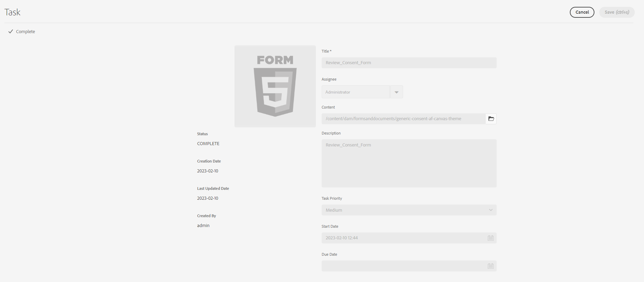Open the Content folder browse icon
The image size is (644, 282).
coord(491,119)
